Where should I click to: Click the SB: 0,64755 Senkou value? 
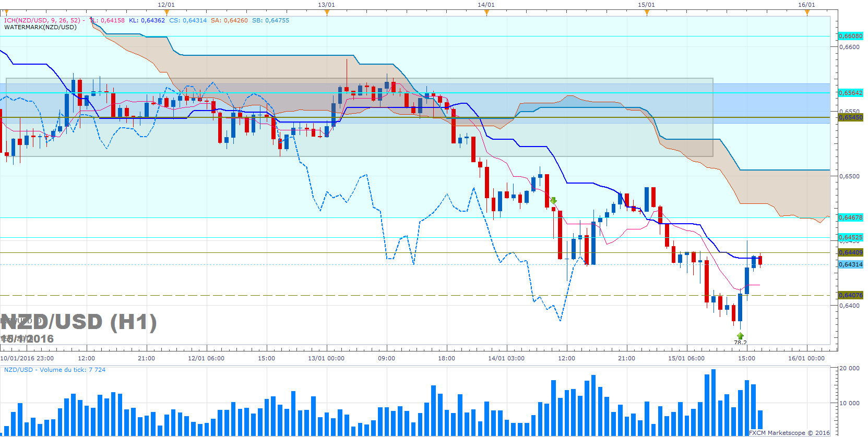(270, 20)
